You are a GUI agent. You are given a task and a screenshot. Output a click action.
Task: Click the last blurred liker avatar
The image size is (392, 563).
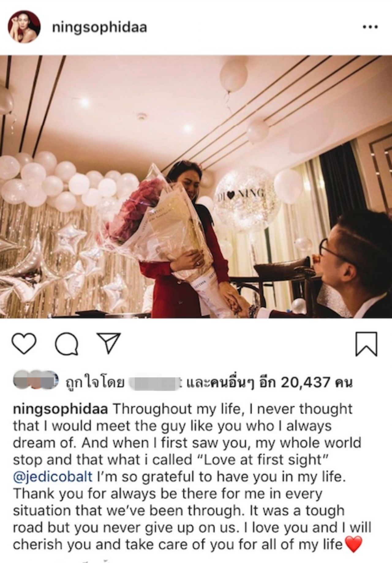[50, 379]
